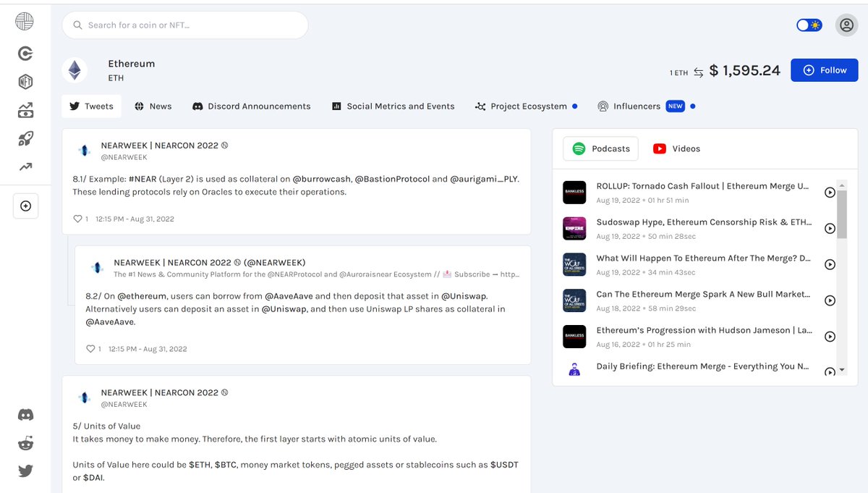Open the @aurigami_PLY mention link
This screenshot has height=493, width=868.
coord(484,179)
